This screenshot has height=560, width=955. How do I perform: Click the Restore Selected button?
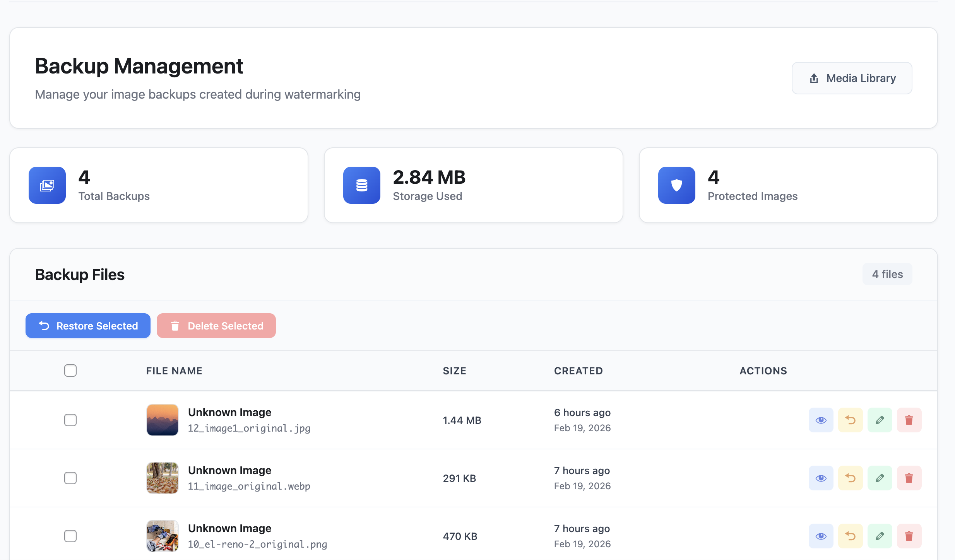88,326
